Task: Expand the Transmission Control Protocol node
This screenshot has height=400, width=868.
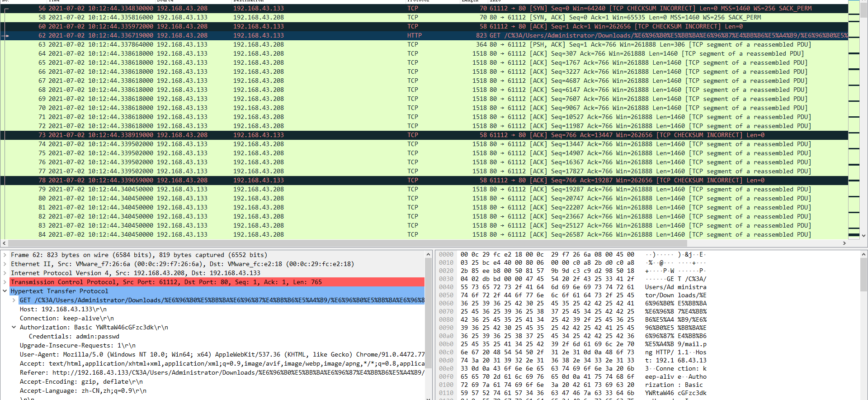Action: coord(5,282)
